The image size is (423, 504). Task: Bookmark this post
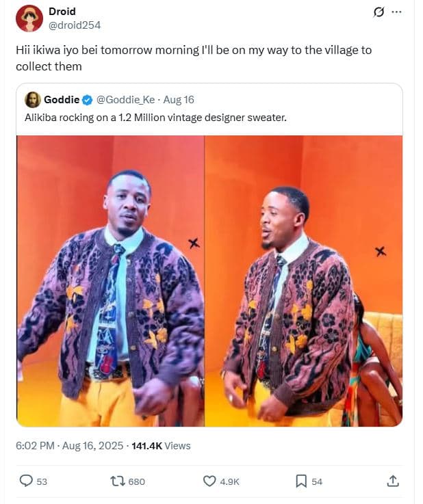[x=301, y=481]
